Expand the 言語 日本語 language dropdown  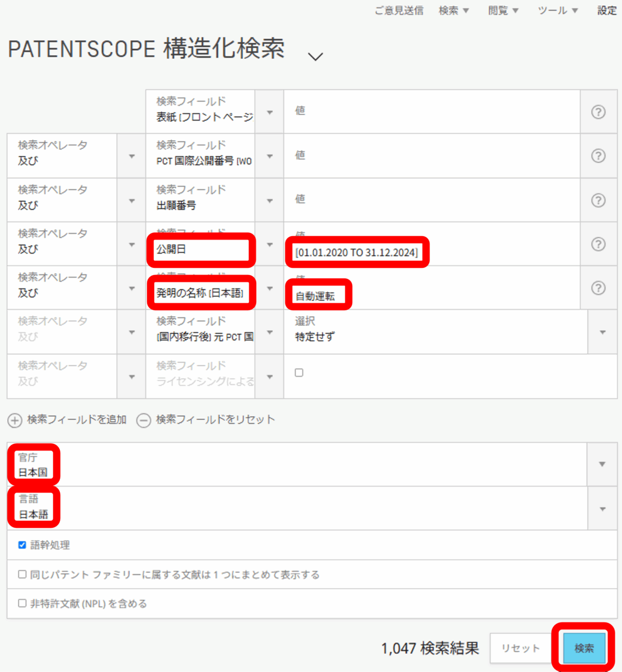click(602, 509)
